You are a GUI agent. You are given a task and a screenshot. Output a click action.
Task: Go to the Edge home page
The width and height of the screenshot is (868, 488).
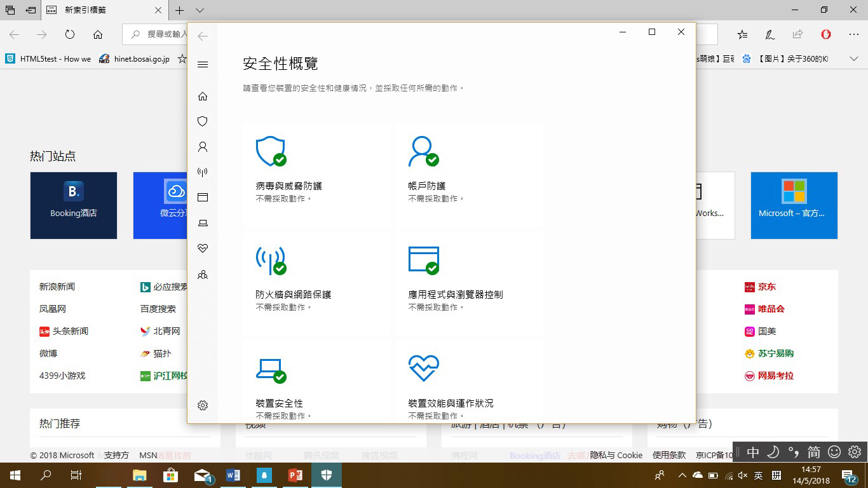(x=98, y=35)
